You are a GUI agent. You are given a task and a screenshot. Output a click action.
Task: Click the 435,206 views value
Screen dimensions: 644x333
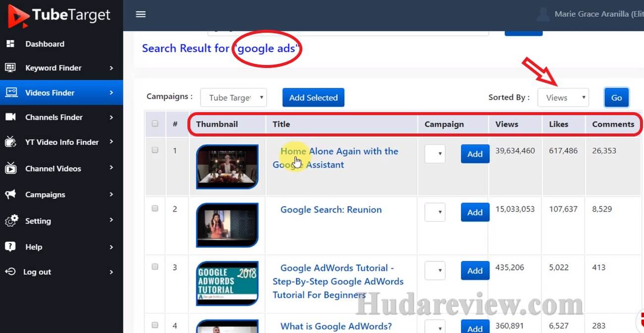click(x=510, y=267)
